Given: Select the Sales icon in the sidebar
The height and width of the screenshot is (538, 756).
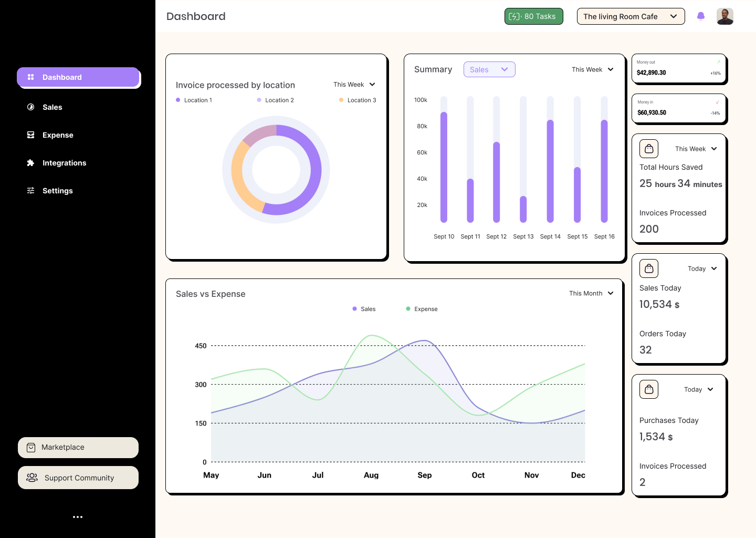Looking at the screenshot, I should point(31,107).
